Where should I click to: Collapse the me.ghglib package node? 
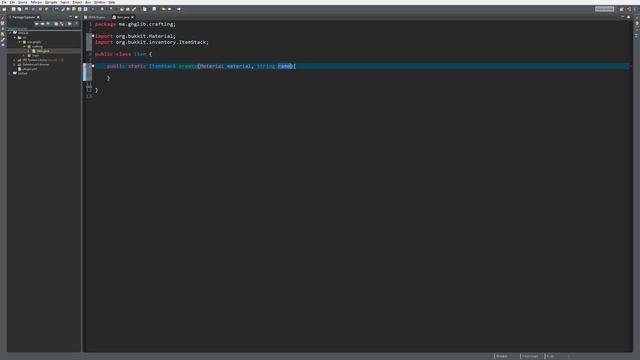coord(20,42)
